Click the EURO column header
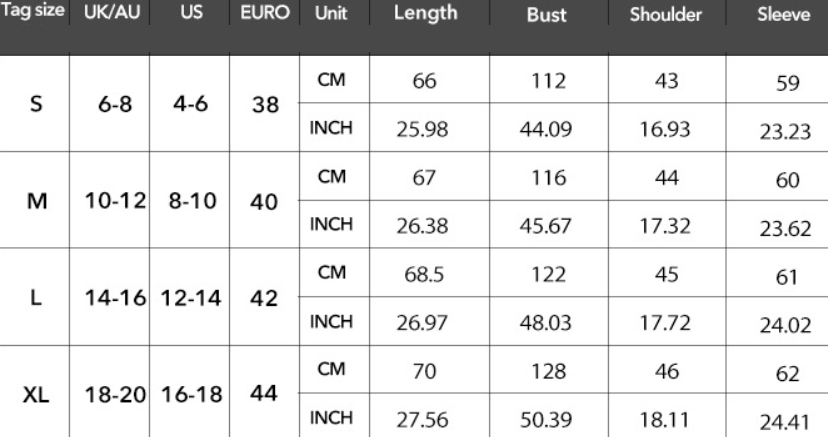Screen dimensions: 828x437 (x=265, y=17)
